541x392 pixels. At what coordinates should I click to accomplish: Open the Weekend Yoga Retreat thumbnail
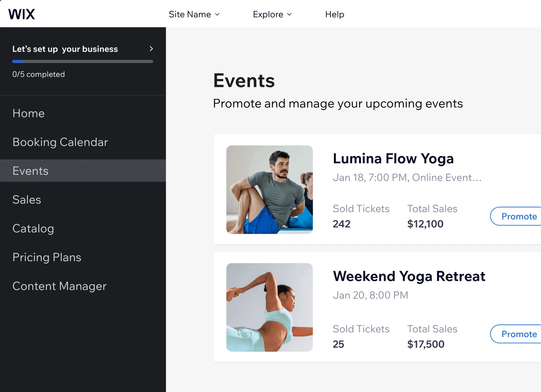click(269, 307)
